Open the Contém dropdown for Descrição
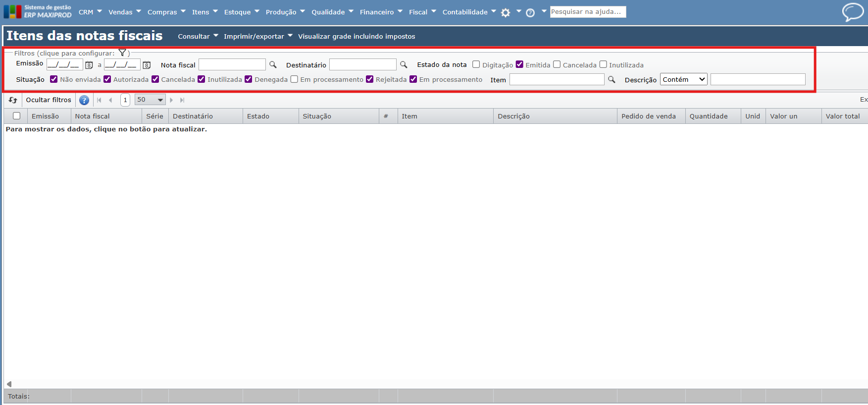The image size is (868, 405). click(x=684, y=79)
